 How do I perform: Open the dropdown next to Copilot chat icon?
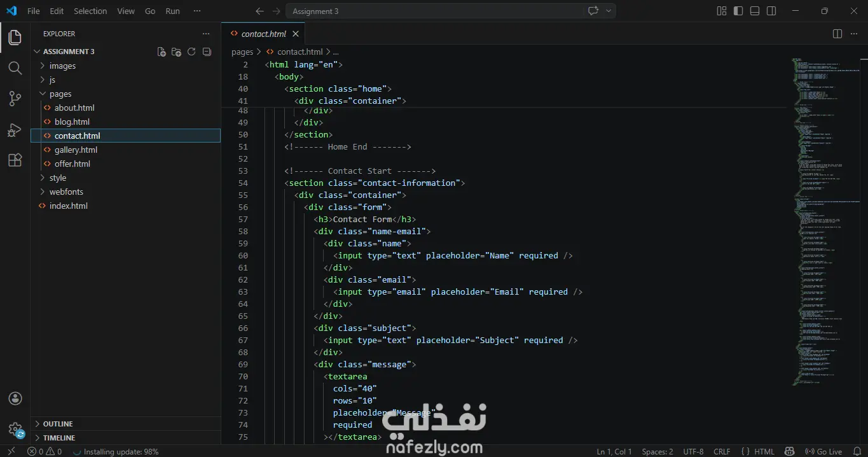(x=609, y=11)
